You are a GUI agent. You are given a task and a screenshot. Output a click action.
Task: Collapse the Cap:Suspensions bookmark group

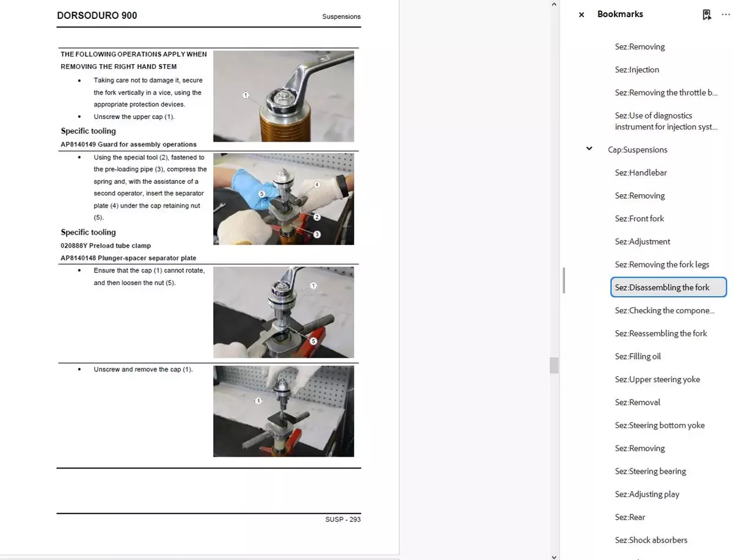point(589,148)
